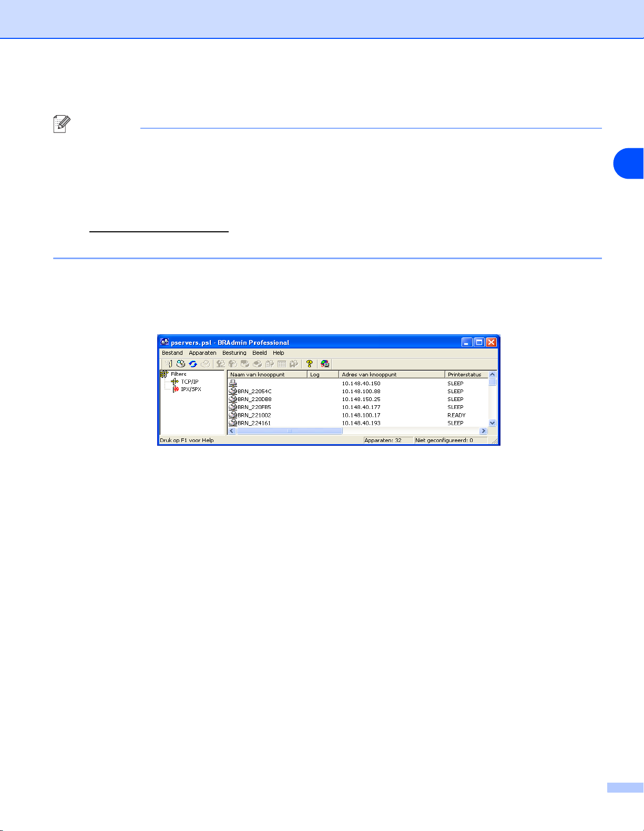Select device row BRN_220FB5
644x831 pixels.
(358, 407)
